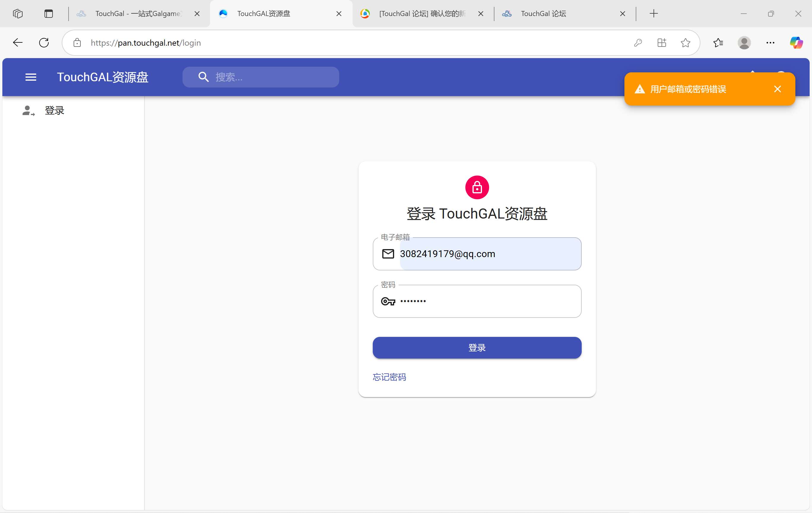Open the 忘记密码 link
This screenshot has width=812, height=513.
(389, 377)
